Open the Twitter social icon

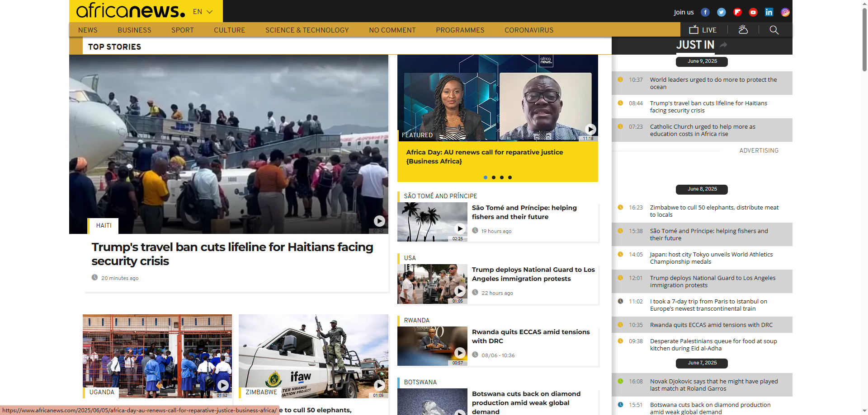[722, 12]
